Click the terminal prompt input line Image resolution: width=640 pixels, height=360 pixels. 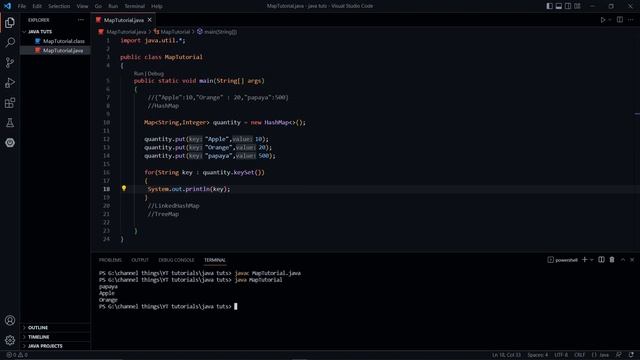click(x=168, y=307)
